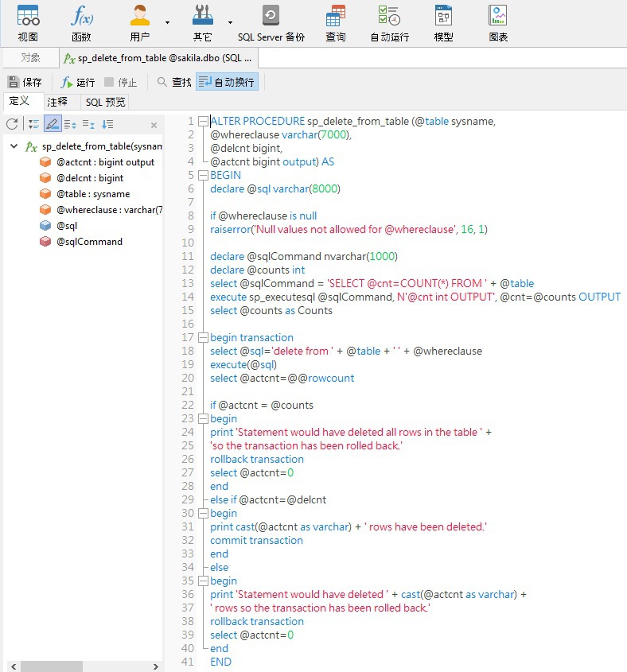
Task: Open the 查询 (Query) toolbar icon
Action: (335, 23)
